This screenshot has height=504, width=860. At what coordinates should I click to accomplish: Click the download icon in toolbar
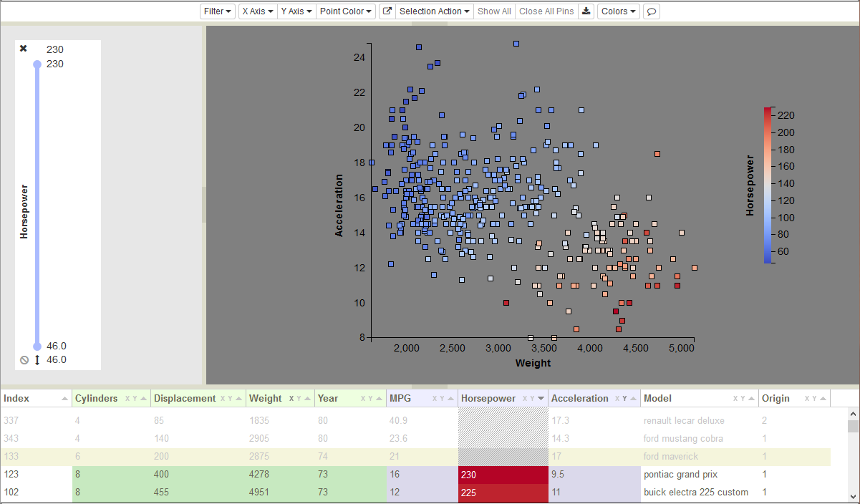[x=586, y=11]
